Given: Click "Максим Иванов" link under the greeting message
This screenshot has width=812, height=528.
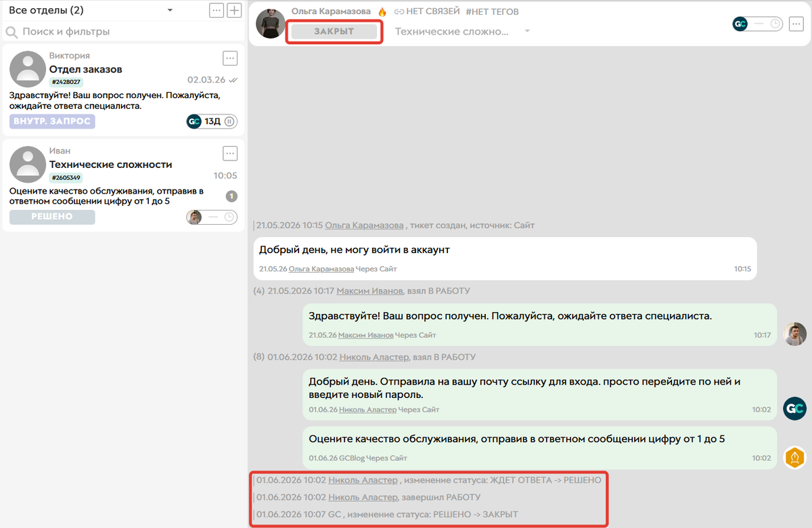Looking at the screenshot, I should (365, 335).
